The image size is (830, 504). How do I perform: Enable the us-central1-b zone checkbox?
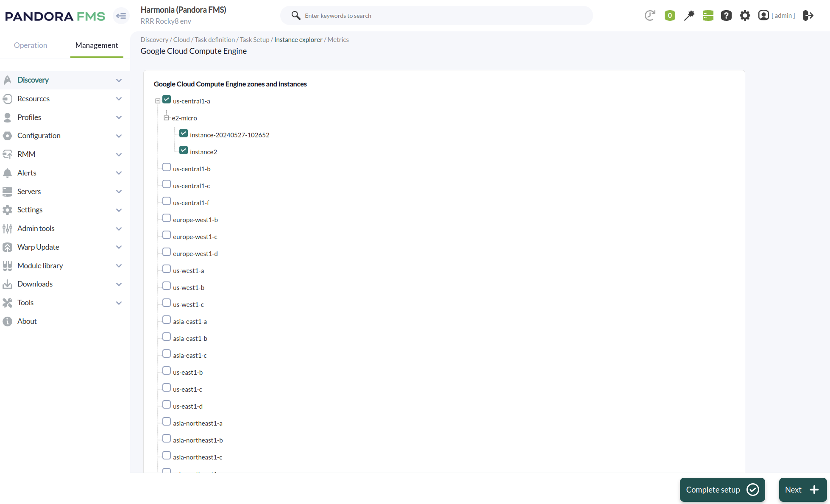[166, 167]
